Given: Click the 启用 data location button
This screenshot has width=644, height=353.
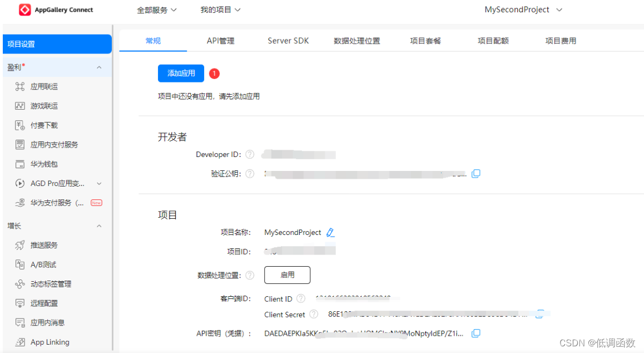Looking at the screenshot, I should pyautogui.click(x=287, y=275).
